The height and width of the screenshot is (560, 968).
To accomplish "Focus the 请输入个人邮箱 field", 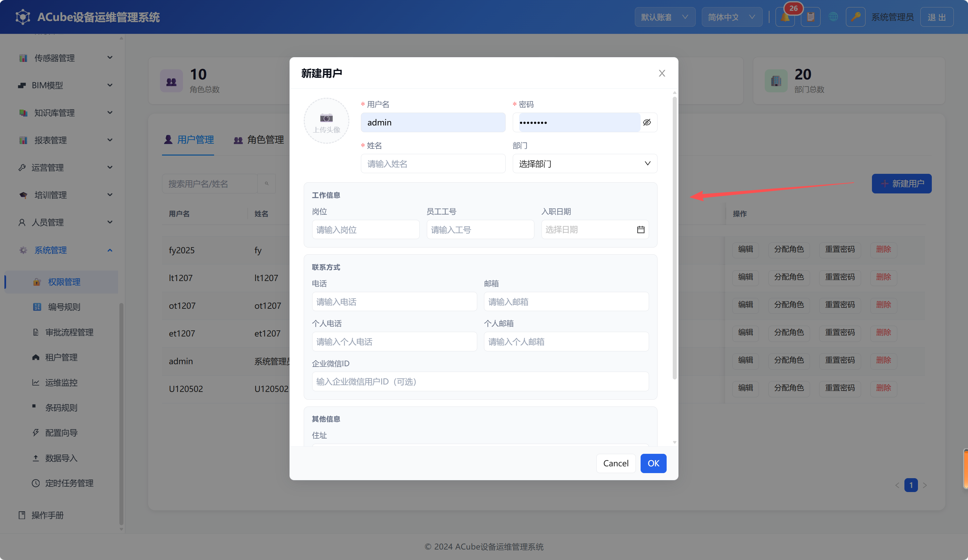I will pyautogui.click(x=566, y=342).
